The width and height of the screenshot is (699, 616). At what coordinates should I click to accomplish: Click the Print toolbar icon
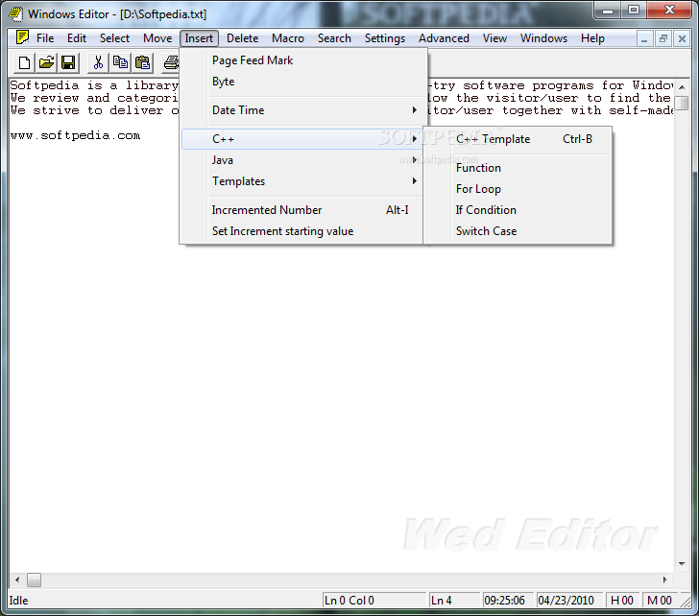click(x=171, y=62)
